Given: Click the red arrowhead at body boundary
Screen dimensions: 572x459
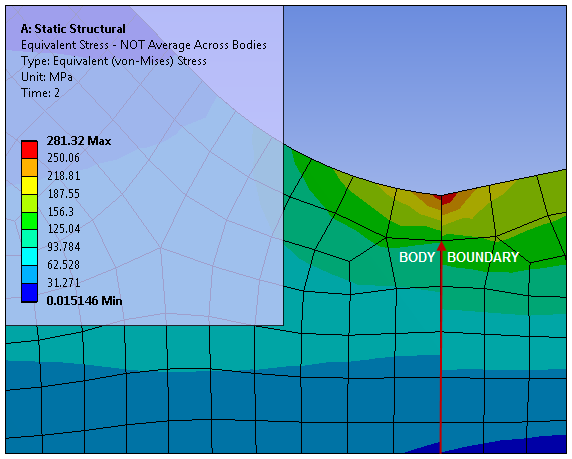Looking at the screenshot, I should (441, 246).
